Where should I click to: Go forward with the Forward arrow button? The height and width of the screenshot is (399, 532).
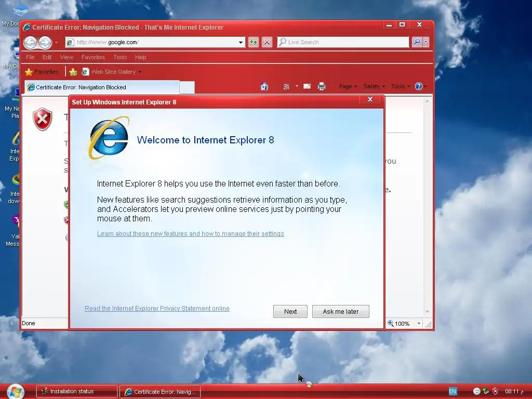(45, 43)
